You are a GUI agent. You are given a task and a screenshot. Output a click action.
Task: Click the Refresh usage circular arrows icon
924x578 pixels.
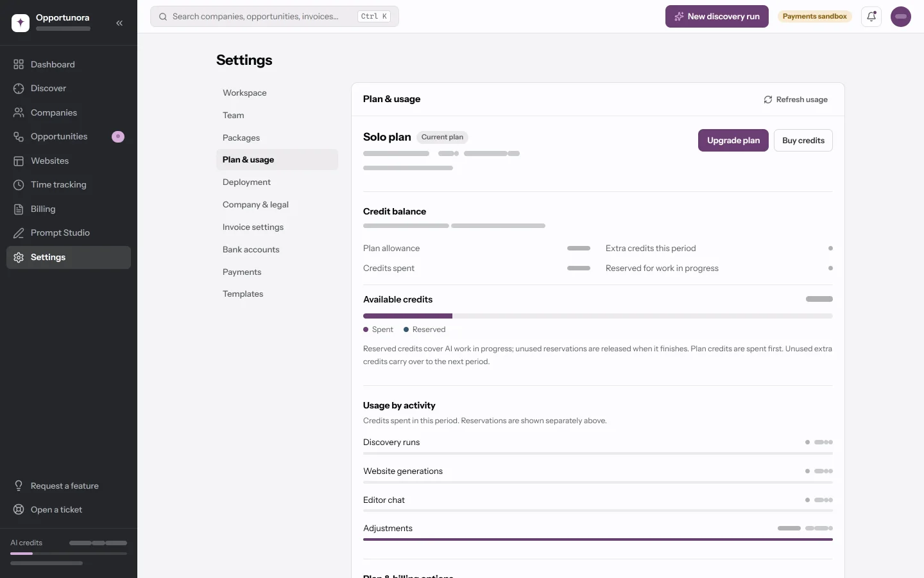(x=768, y=100)
